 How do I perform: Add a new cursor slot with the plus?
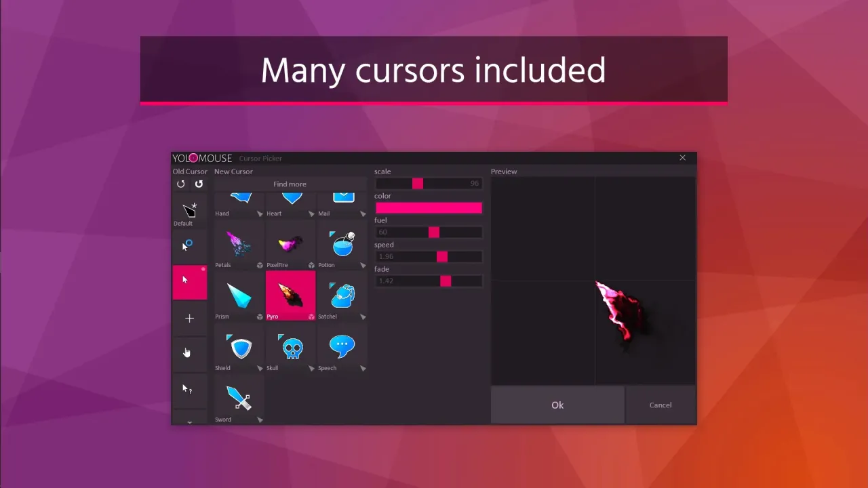coord(189,318)
